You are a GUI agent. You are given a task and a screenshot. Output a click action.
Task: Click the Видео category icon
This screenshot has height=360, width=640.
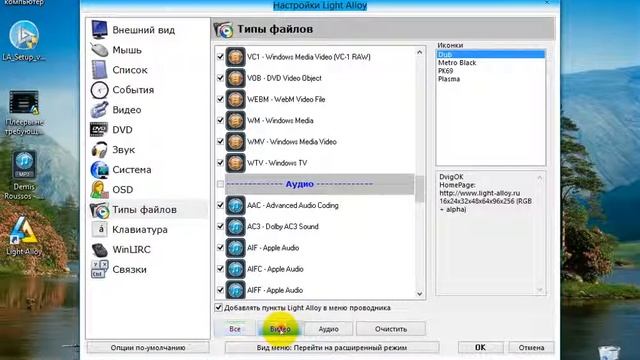pyautogui.click(x=99, y=110)
